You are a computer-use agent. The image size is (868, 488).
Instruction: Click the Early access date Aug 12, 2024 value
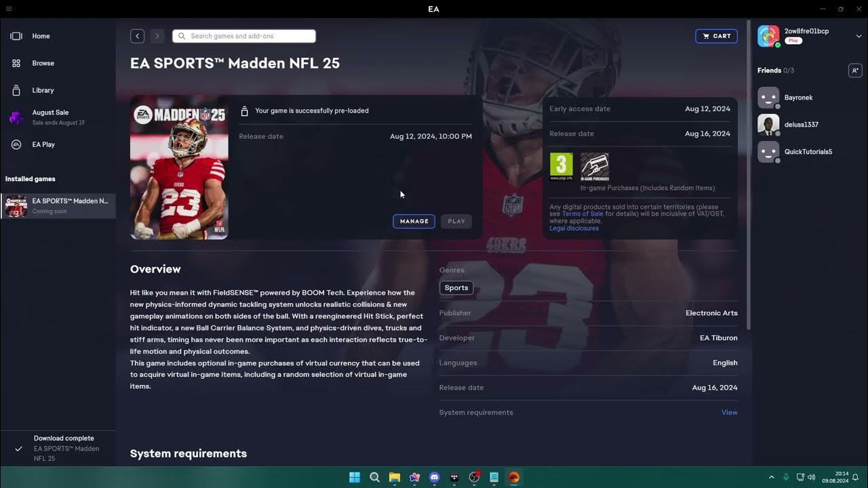click(x=707, y=108)
